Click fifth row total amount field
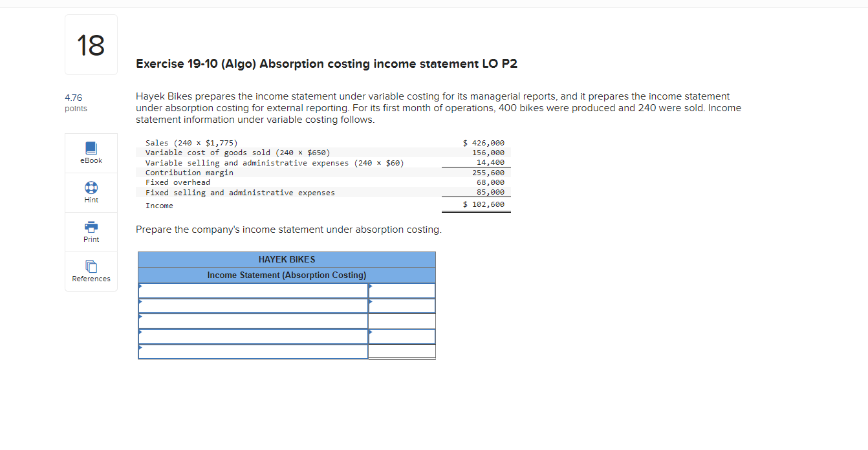This screenshot has height=450, width=868. pos(402,352)
